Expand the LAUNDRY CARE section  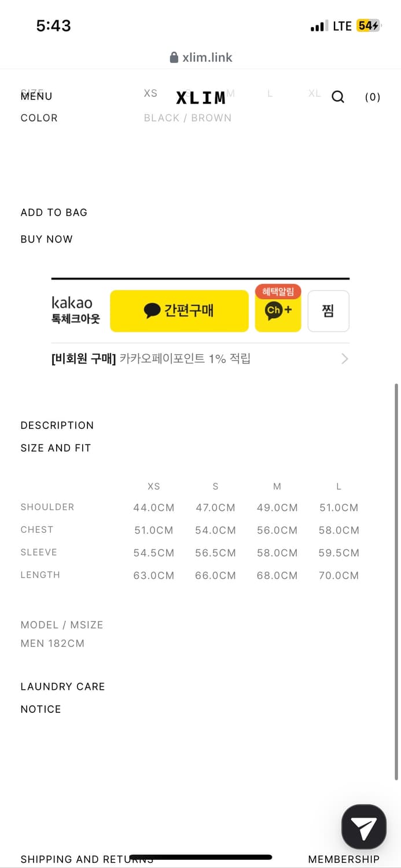point(62,687)
